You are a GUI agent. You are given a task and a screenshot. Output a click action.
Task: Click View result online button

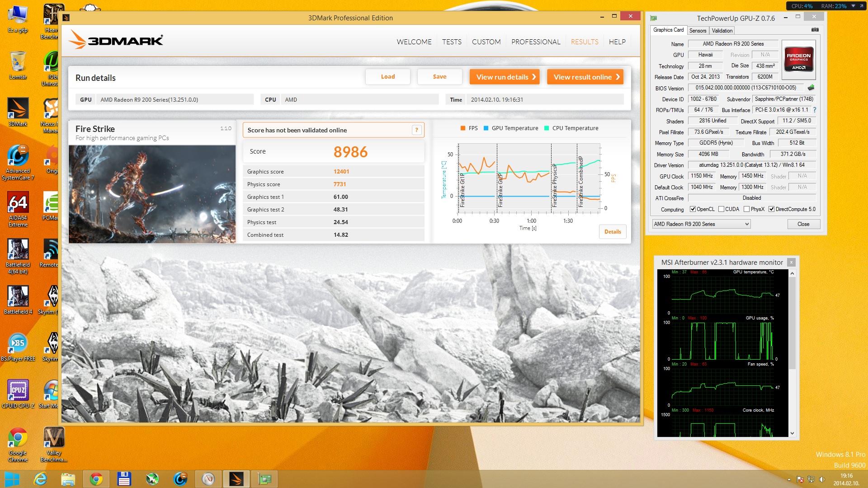(x=585, y=77)
